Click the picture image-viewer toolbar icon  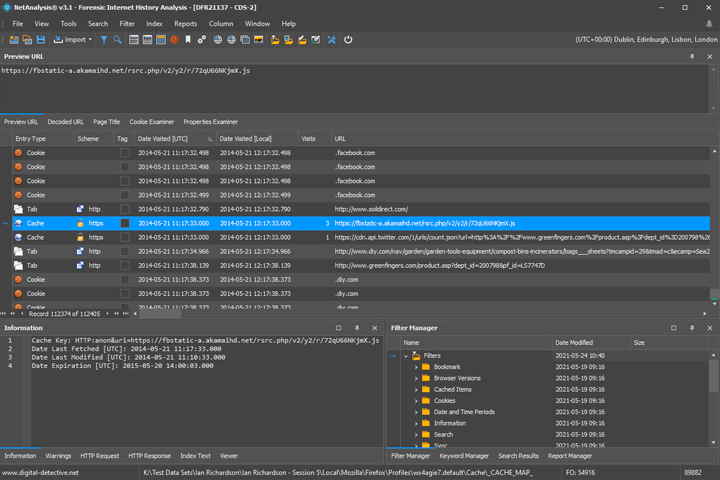pos(259,40)
